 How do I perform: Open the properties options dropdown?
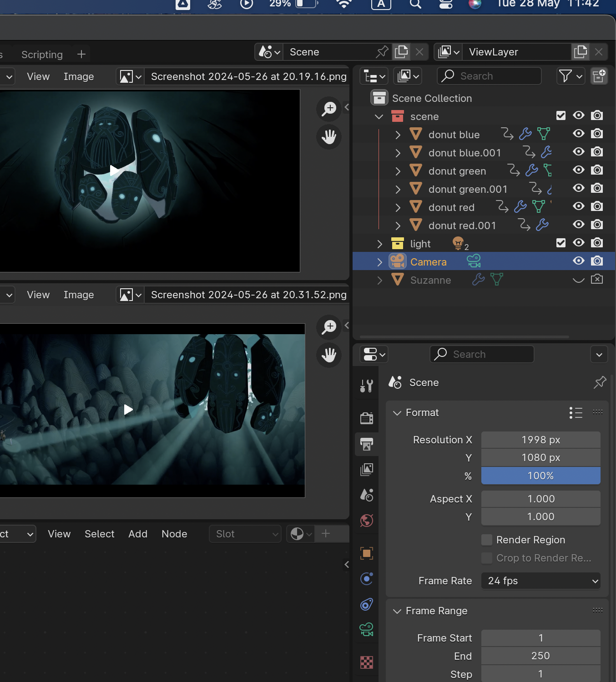click(599, 355)
